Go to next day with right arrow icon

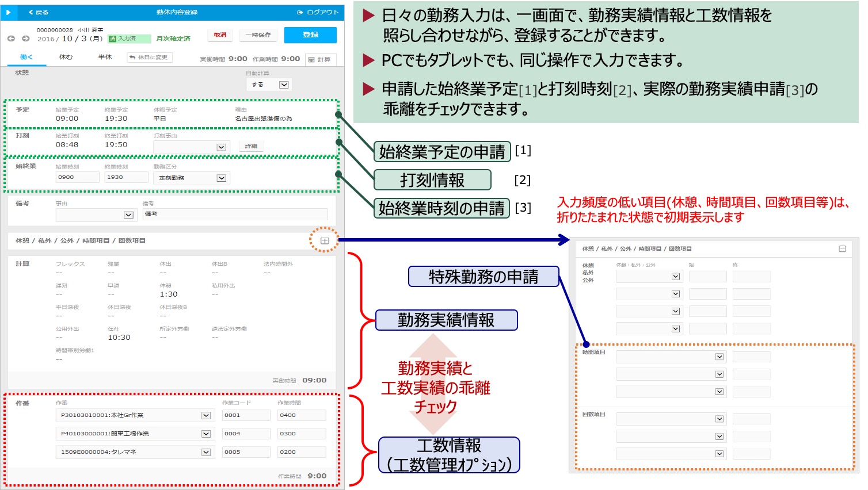tap(25, 39)
